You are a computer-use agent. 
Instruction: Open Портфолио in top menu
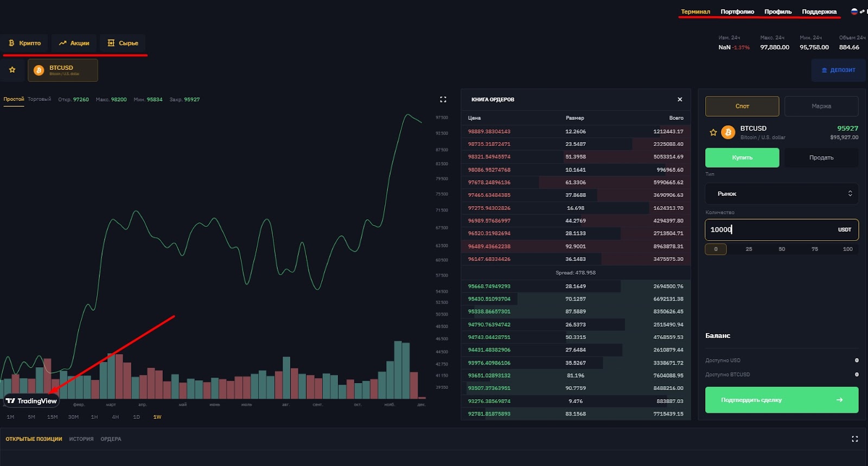pos(737,11)
